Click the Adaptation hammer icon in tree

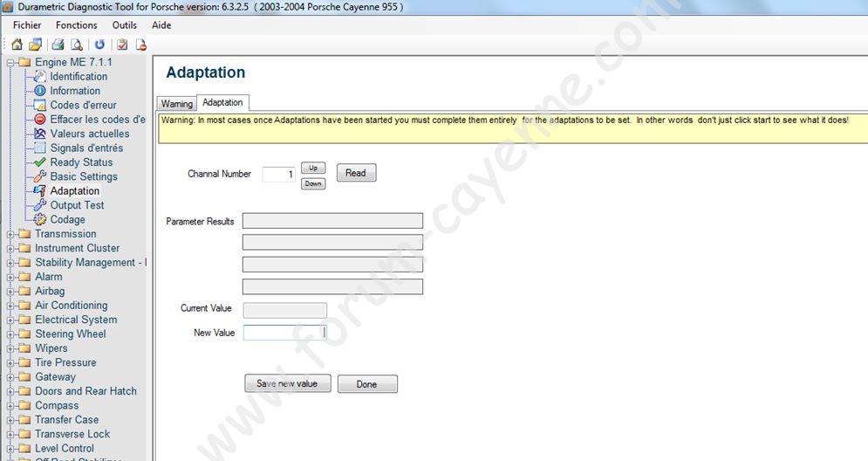40,190
